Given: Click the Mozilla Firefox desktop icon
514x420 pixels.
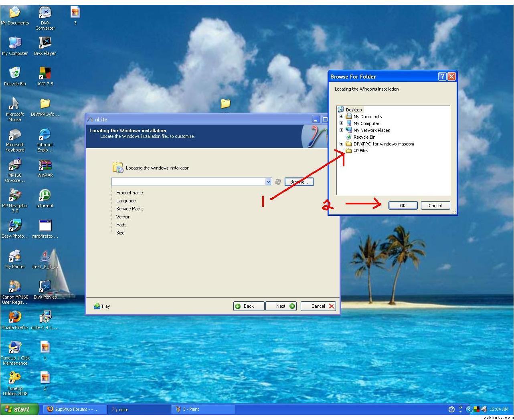Looking at the screenshot, I should click(15, 317).
